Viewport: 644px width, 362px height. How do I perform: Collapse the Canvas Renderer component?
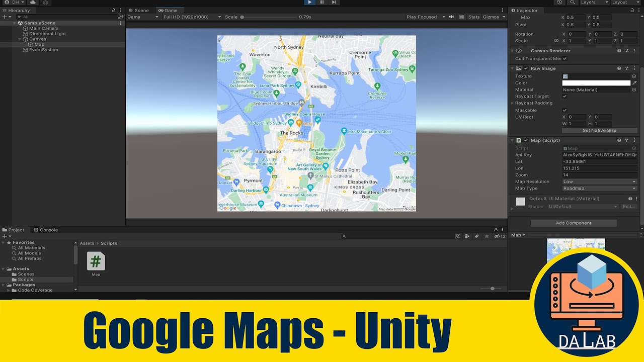[x=513, y=51]
